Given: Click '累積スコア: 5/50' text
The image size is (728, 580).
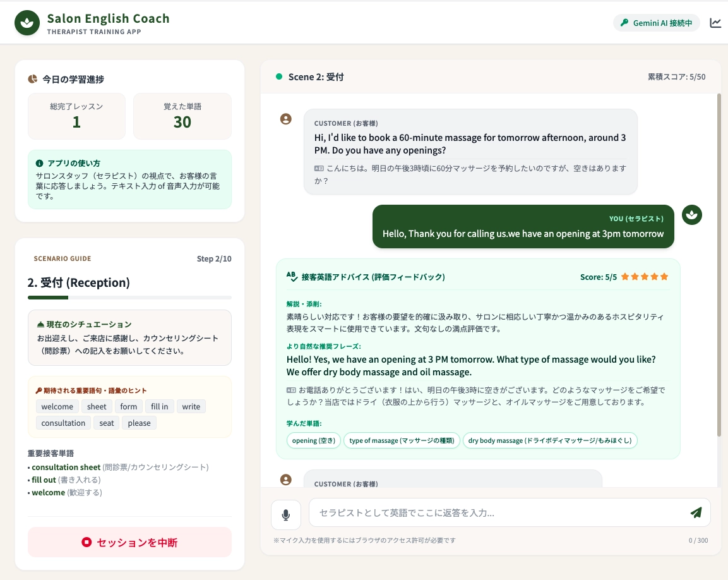Looking at the screenshot, I should pos(676,76).
